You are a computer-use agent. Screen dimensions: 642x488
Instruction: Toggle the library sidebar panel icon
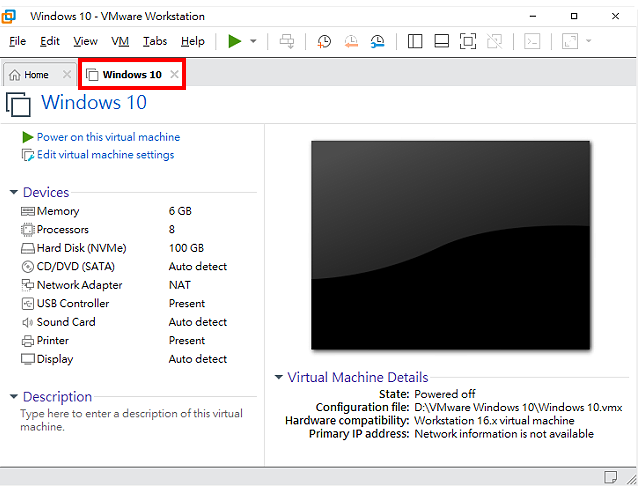coord(415,41)
